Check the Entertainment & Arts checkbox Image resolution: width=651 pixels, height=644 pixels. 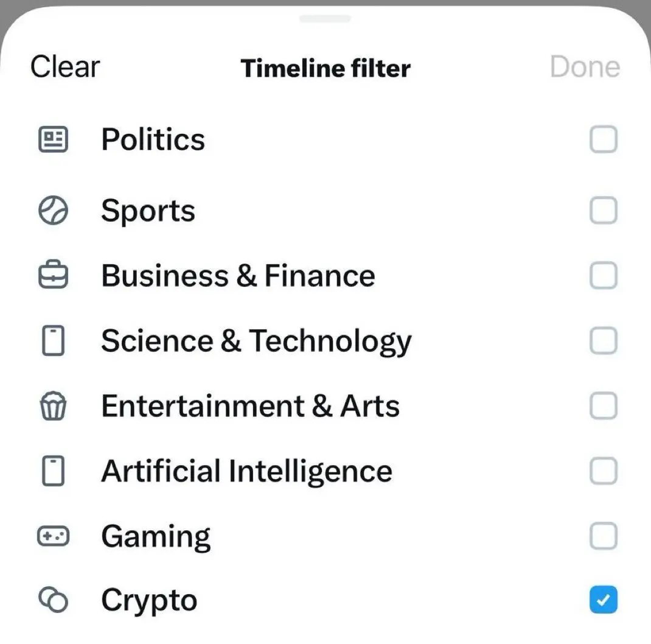(x=604, y=406)
